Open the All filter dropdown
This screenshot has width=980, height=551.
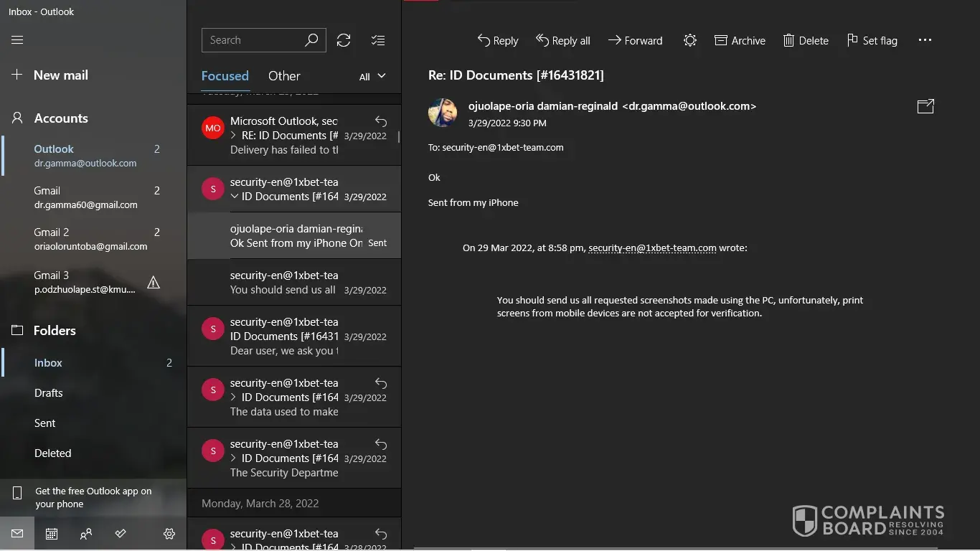coord(372,76)
